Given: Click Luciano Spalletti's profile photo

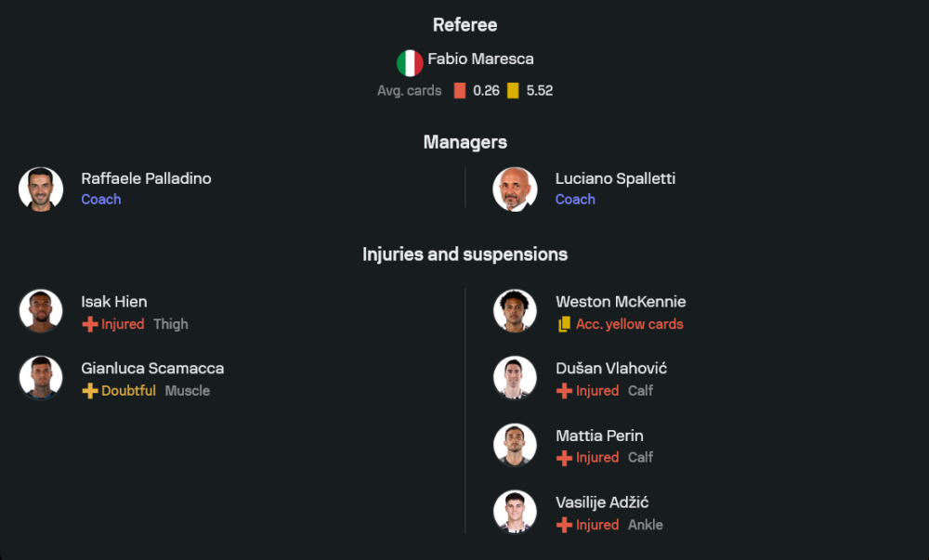Looking at the screenshot, I should tap(515, 189).
